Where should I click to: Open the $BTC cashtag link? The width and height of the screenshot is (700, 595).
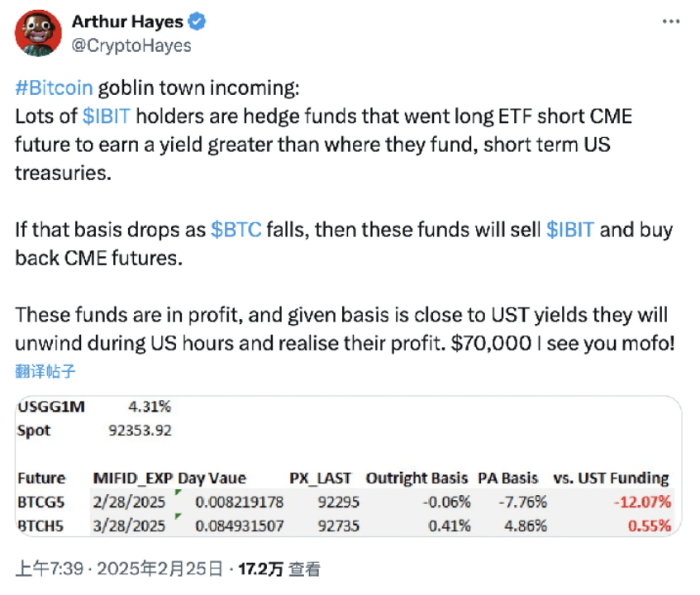click(236, 229)
